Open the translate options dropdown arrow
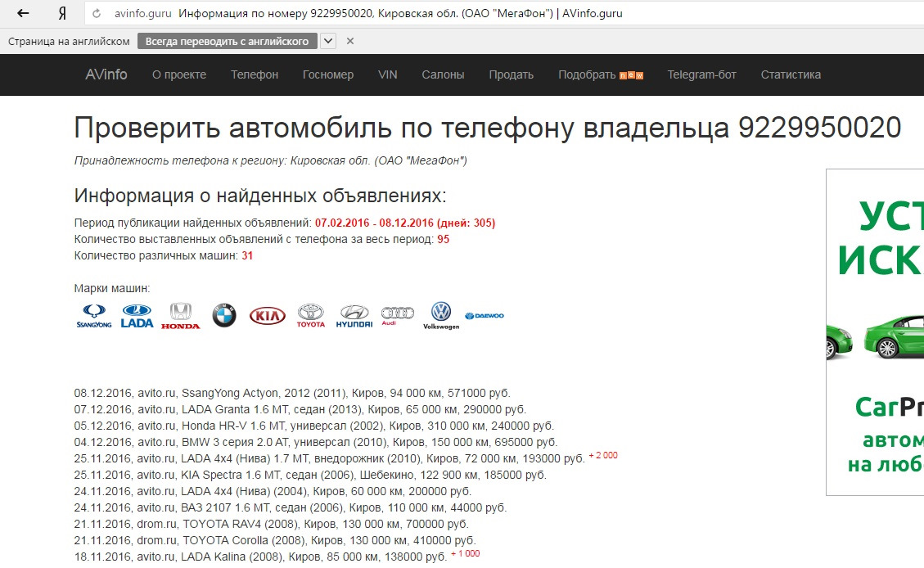This screenshot has width=924, height=568. 328,41
